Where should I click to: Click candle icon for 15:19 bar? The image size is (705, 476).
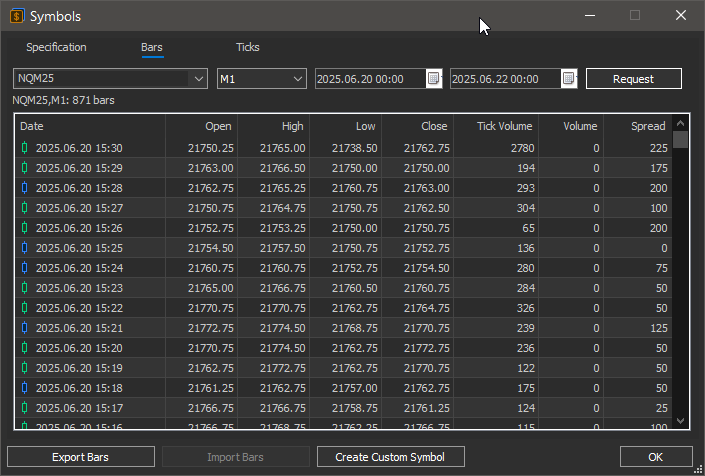(25, 368)
